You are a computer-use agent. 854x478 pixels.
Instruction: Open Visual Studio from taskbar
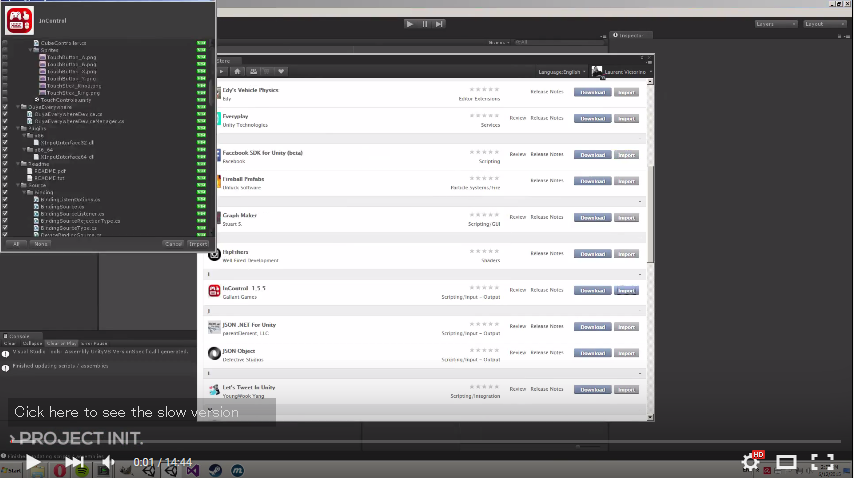click(x=193, y=470)
